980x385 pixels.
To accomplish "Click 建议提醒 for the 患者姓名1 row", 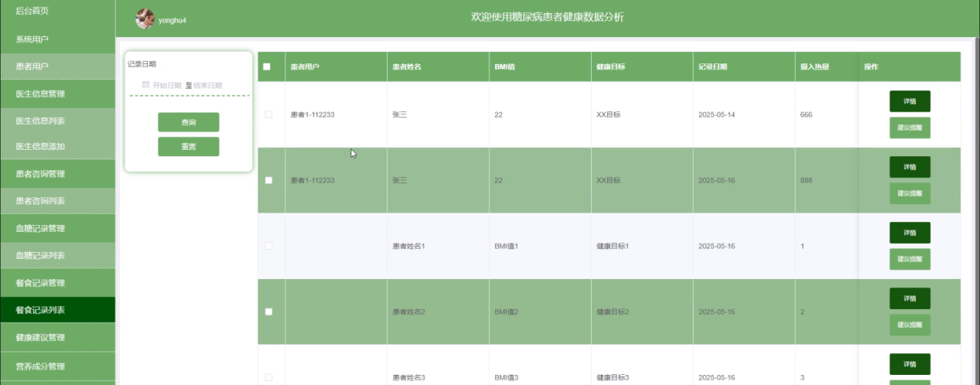I will [910, 260].
